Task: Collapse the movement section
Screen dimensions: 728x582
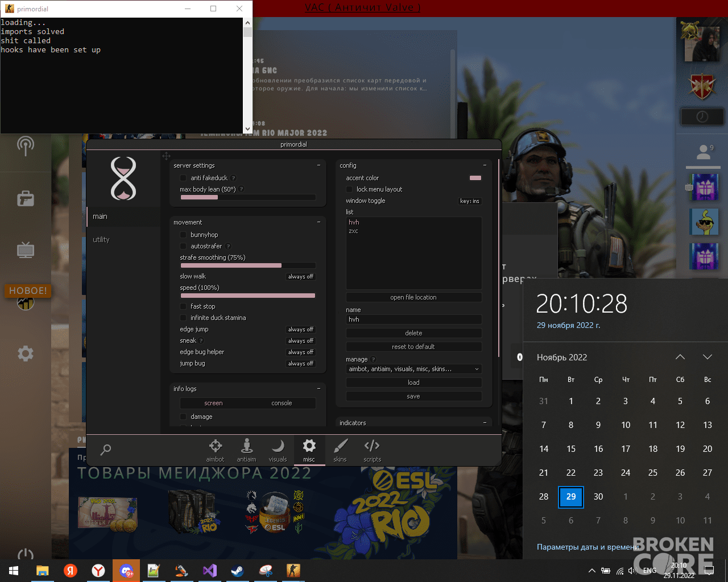Action: point(318,222)
